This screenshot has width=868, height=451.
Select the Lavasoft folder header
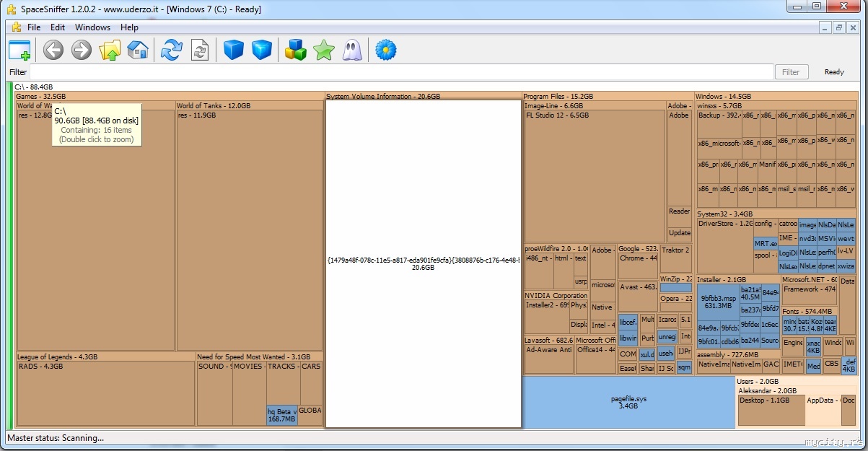(x=548, y=340)
